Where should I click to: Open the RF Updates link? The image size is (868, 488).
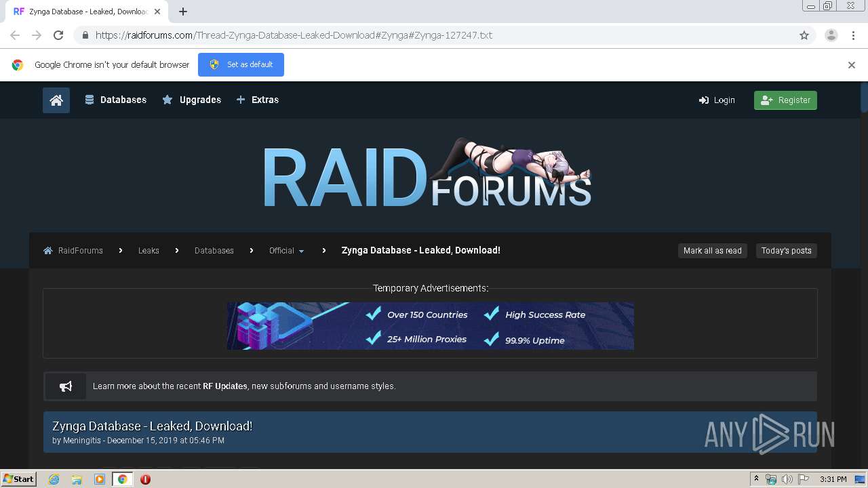225,386
